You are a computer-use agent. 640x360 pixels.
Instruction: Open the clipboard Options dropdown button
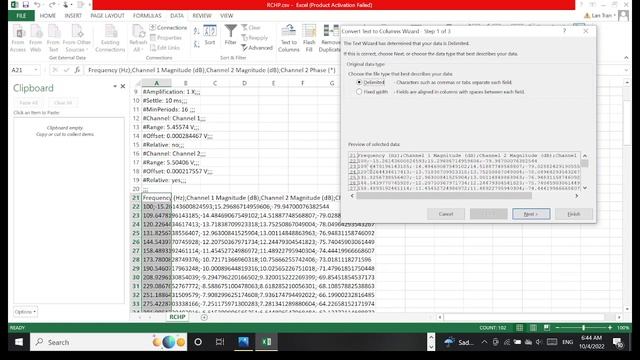(x=25, y=312)
